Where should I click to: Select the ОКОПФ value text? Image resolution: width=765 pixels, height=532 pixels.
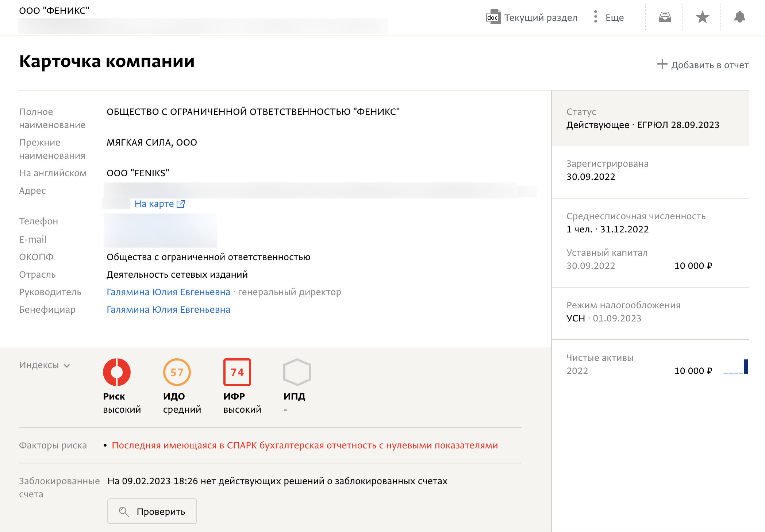coord(208,257)
